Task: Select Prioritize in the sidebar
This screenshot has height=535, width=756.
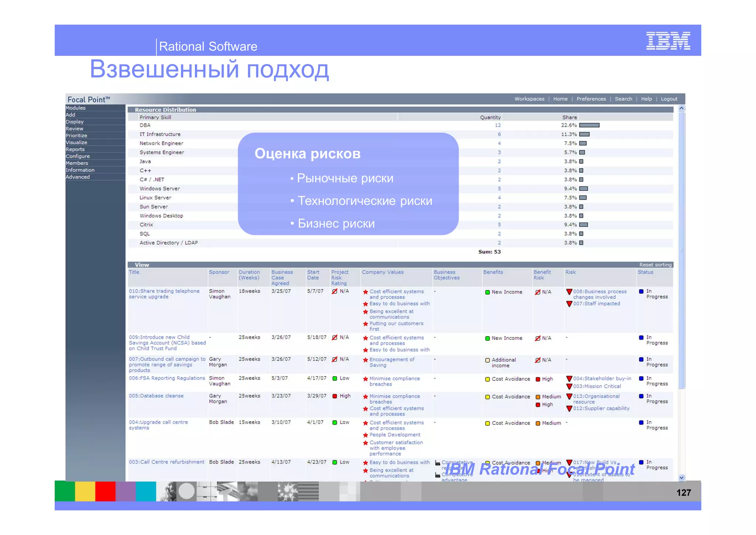Action: (76, 136)
